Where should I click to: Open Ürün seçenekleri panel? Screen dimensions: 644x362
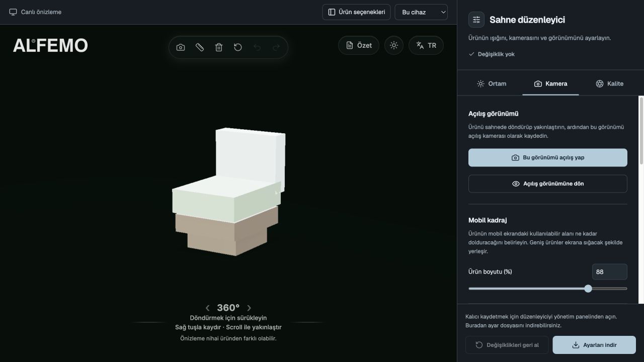[x=357, y=12]
